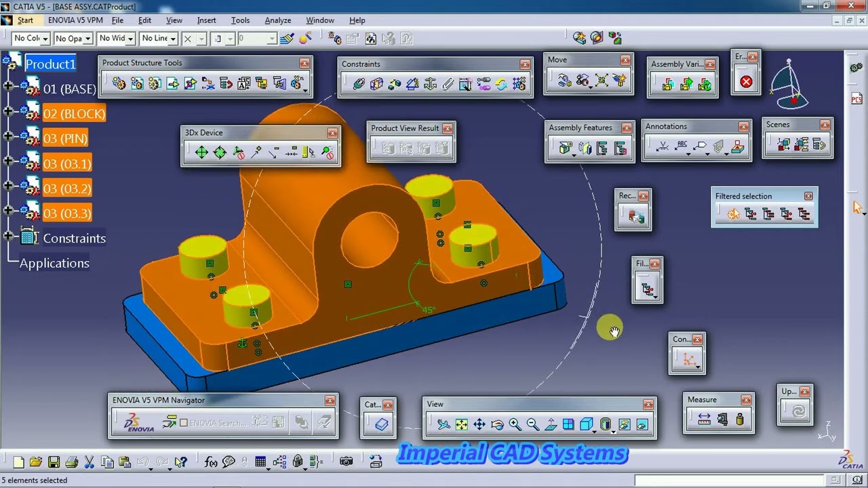Open the No Opacity dropdown
This screenshot has width=868, height=488.
point(88,39)
